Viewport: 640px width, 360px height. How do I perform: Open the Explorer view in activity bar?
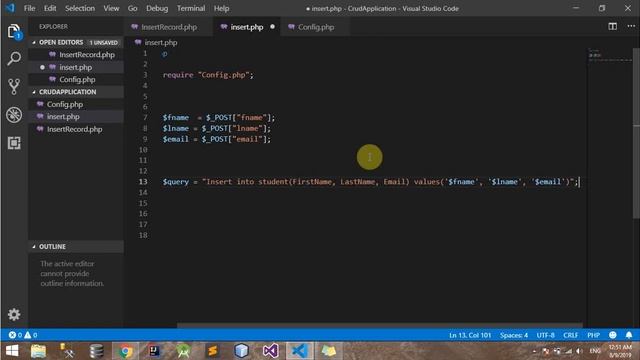pyautogui.click(x=14, y=31)
